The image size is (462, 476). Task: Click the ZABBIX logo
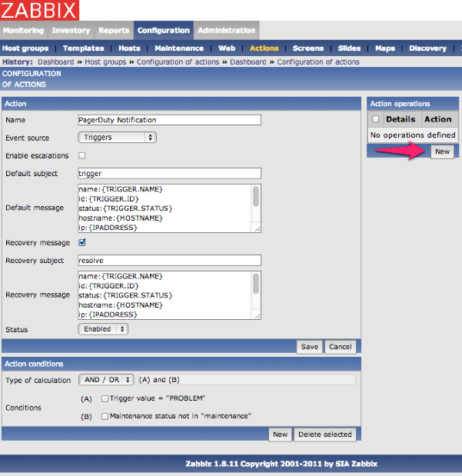pyautogui.click(x=40, y=11)
